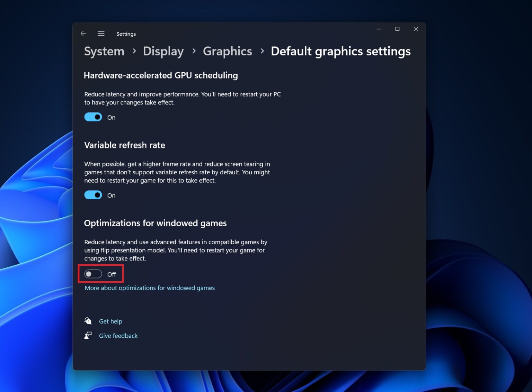Turn off Variable refresh rate

point(93,195)
